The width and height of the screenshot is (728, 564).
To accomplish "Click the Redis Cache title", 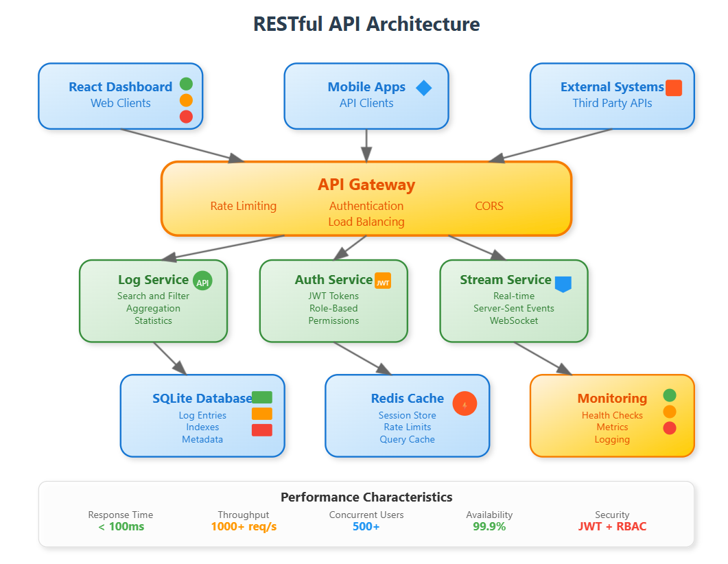I will pyautogui.click(x=407, y=398).
